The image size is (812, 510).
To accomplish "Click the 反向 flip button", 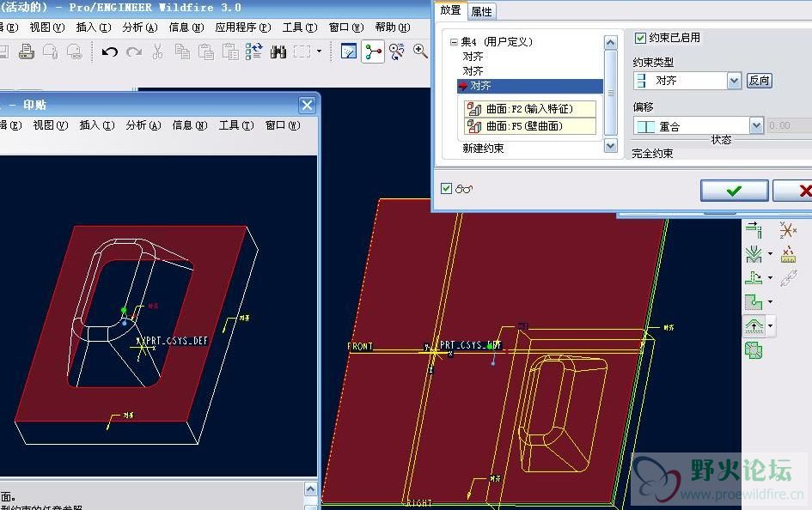I will pyautogui.click(x=760, y=80).
